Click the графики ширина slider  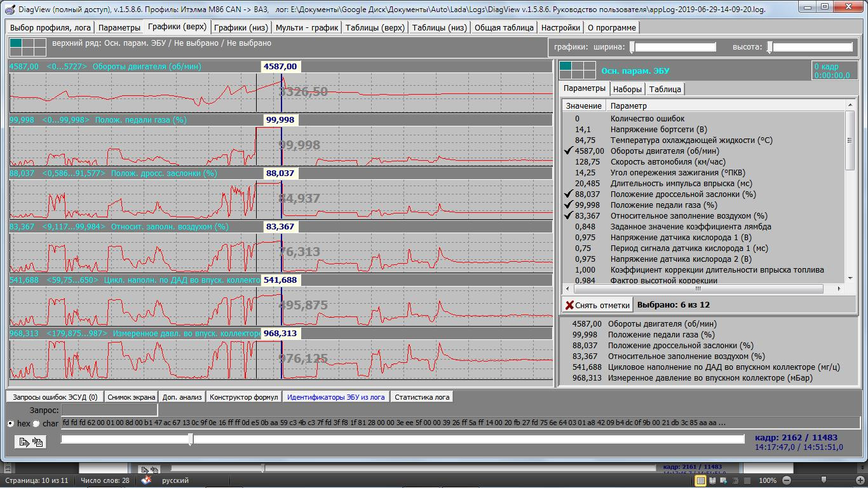tap(672, 47)
